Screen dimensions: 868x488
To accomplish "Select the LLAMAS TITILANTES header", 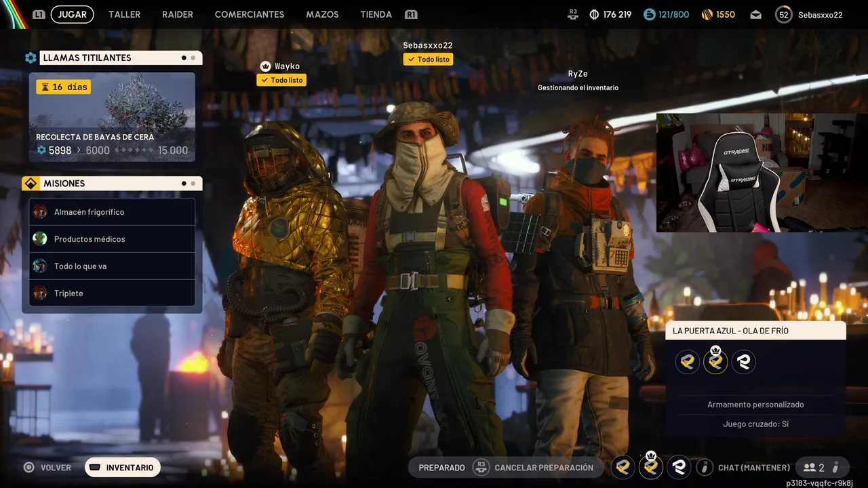I will tap(121, 58).
